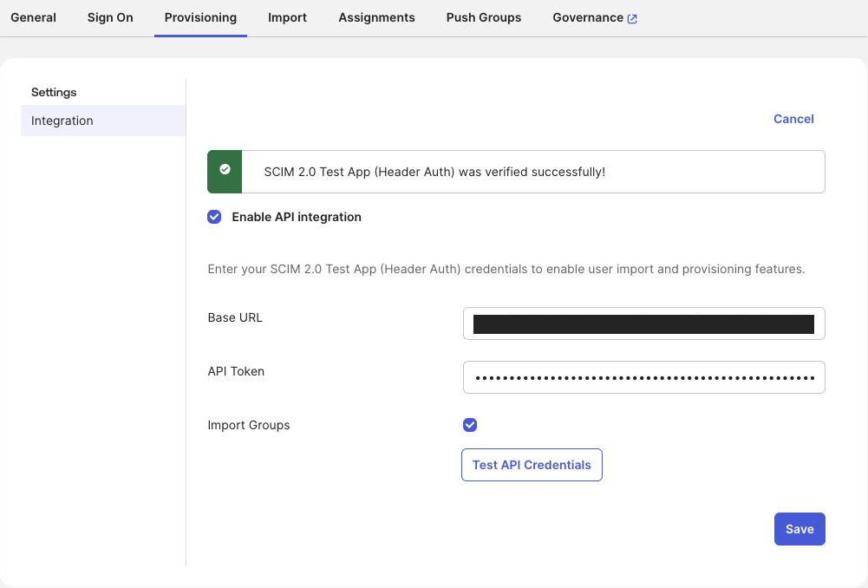Image resolution: width=868 pixels, height=588 pixels.
Task: Switch to Push Groups tab
Action: (x=484, y=17)
